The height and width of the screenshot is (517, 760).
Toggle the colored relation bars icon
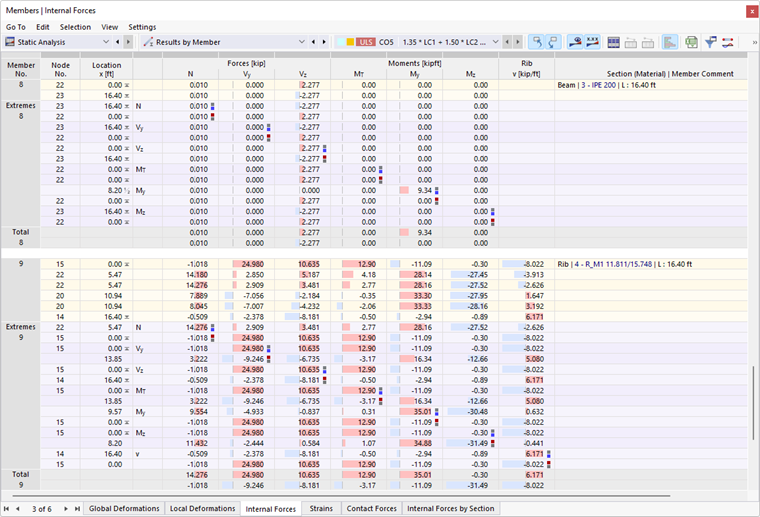669,42
